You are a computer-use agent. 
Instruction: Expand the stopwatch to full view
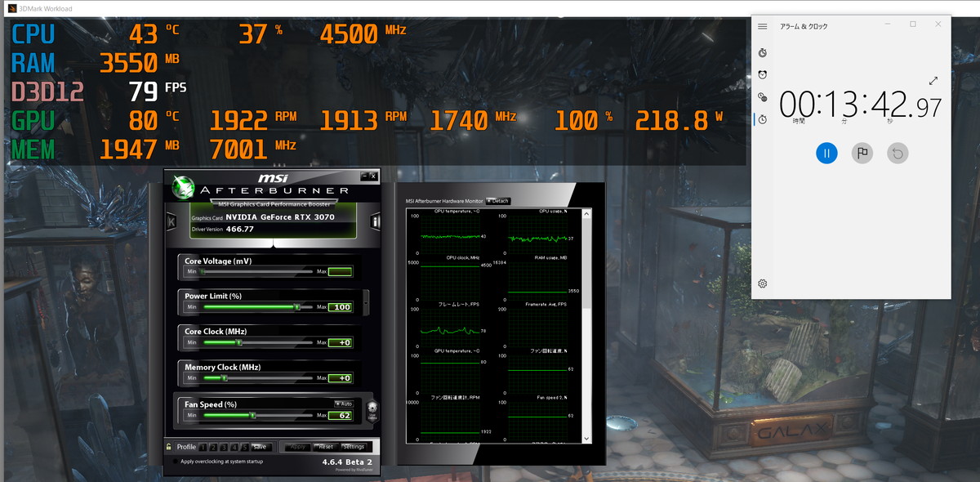(x=933, y=81)
